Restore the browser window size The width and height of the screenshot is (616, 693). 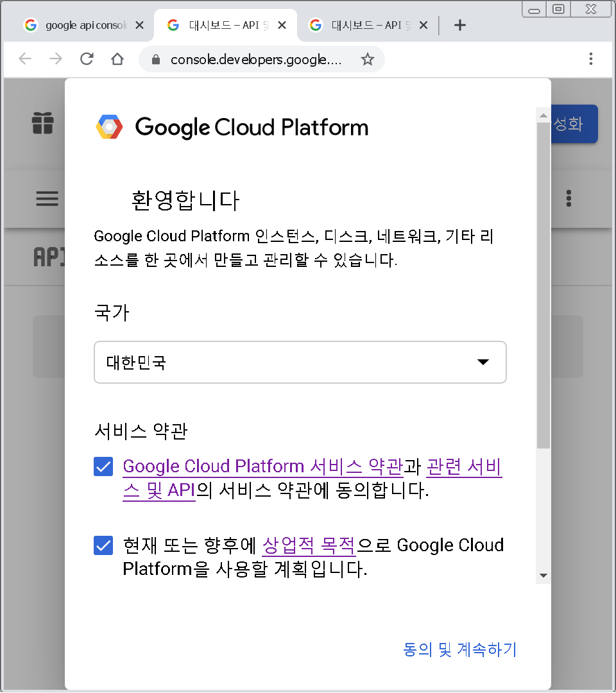[558, 9]
